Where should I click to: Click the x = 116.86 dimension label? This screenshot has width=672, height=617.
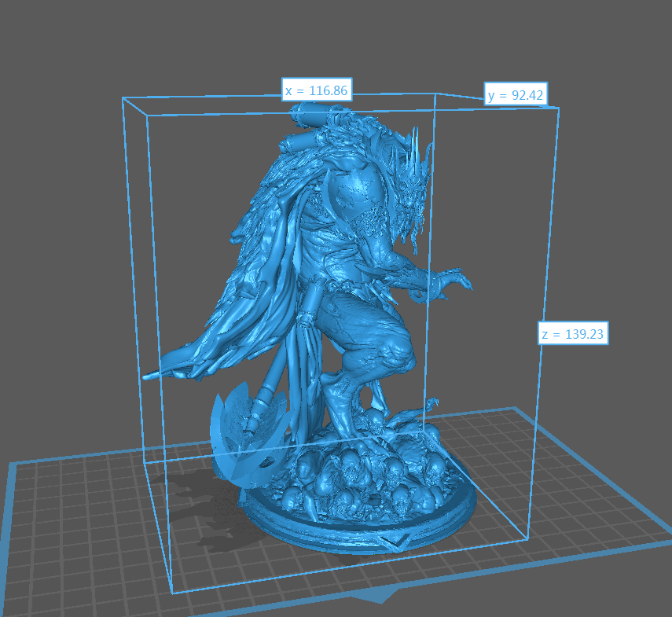tap(316, 90)
